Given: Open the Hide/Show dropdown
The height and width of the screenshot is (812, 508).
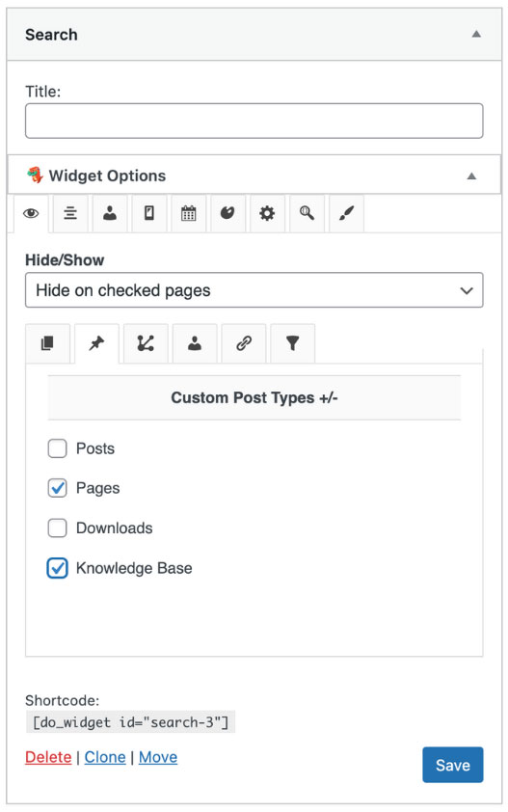Looking at the screenshot, I should pyautogui.click(x=254, y=290).
